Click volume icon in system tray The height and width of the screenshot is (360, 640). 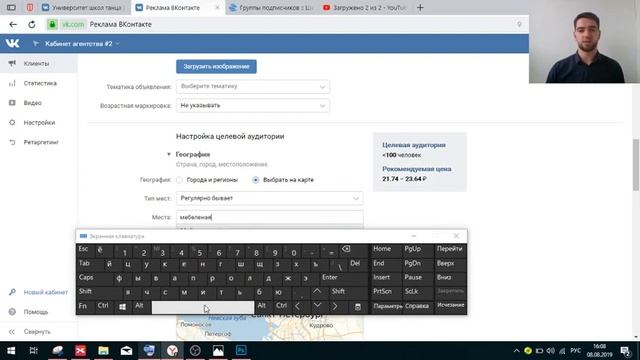click(x=551, y=351)
